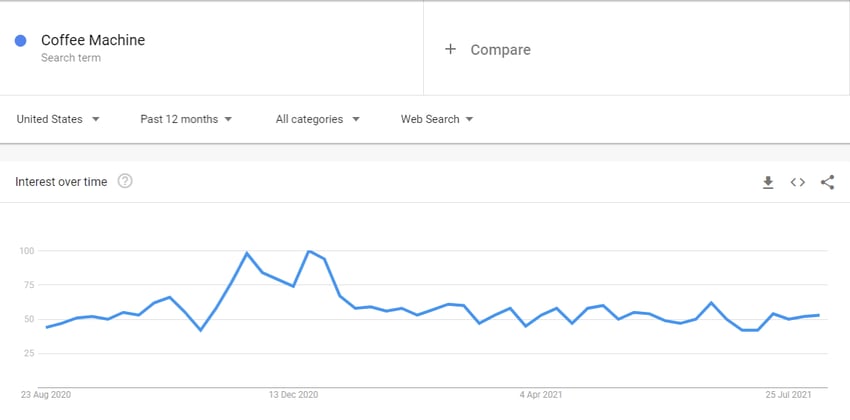The height and width of the screenshot is (420, 850).
Task: Select the 23 Aug 2020 axis label
Action: point(46,395)
